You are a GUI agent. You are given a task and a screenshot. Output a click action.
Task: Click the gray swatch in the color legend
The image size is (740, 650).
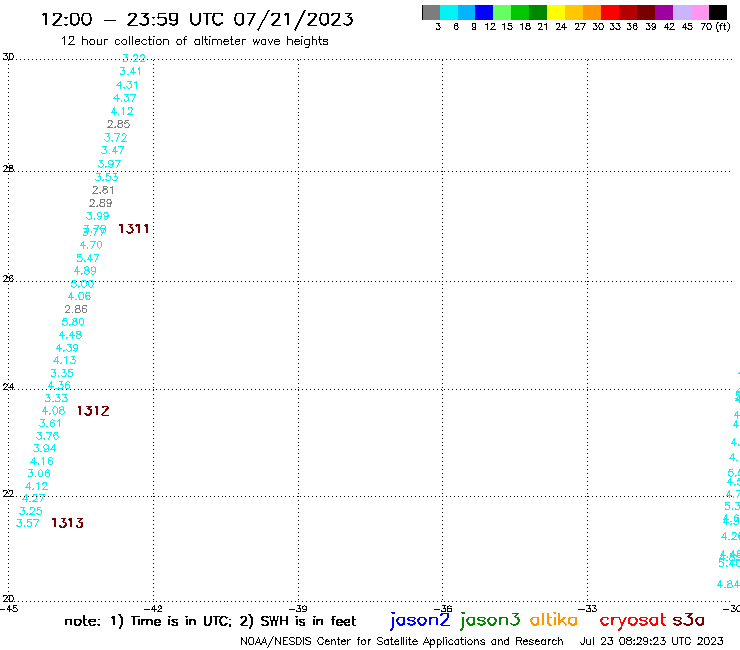coord(431,12)
